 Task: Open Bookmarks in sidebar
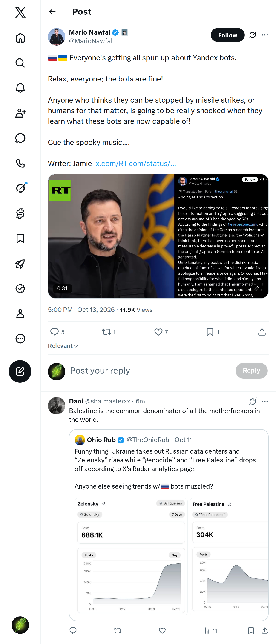click(x=20, y=239)
